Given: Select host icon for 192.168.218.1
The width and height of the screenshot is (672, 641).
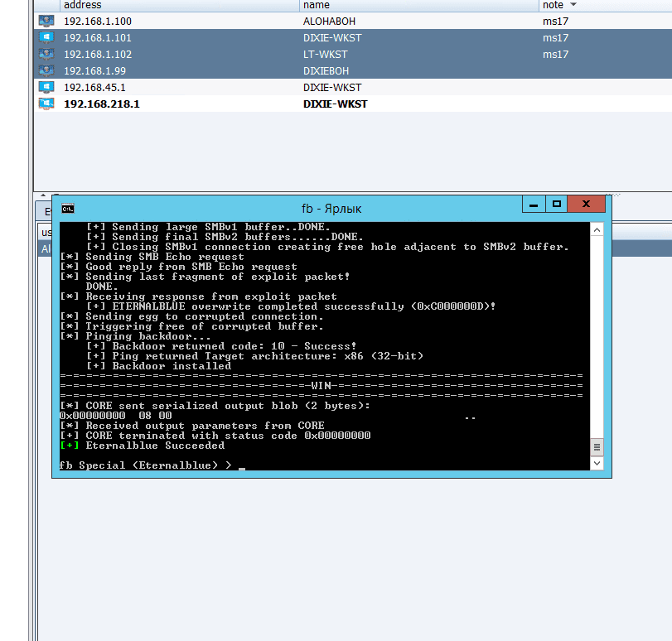Looking at the screenshot, I should click(x=46, y=104).
